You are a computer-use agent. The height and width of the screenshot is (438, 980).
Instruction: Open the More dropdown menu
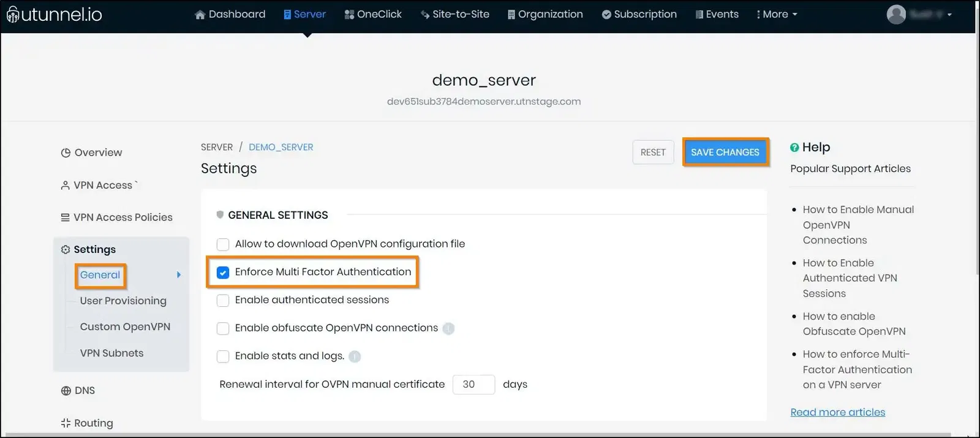777,14
